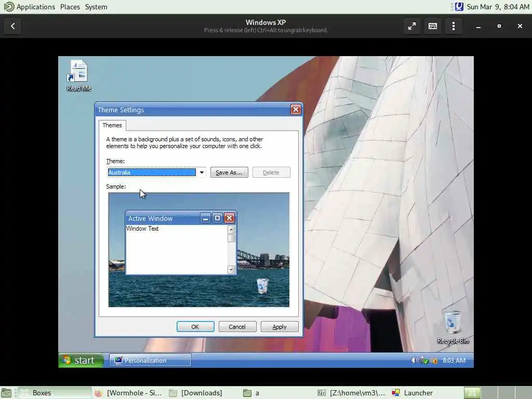Select the Recycle Bin desktop icon
Screen dimensions: 532x399
tap(453, 327)
